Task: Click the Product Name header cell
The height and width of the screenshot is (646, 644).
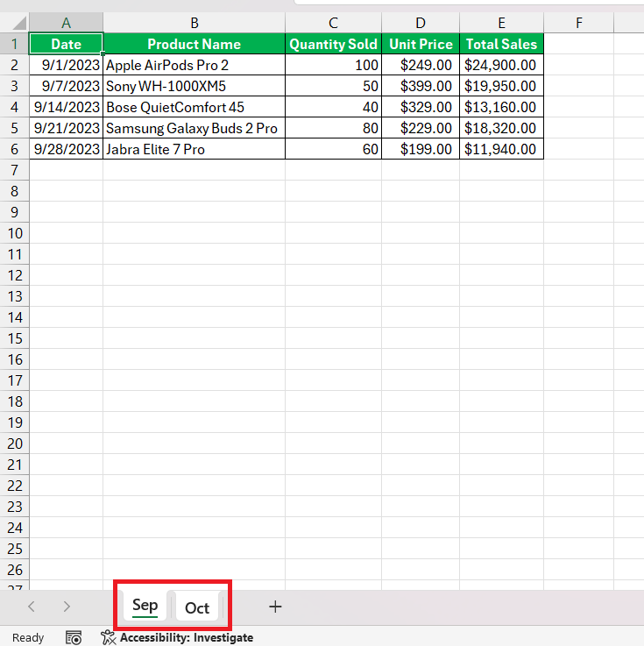Action: [x=194, y=44]
